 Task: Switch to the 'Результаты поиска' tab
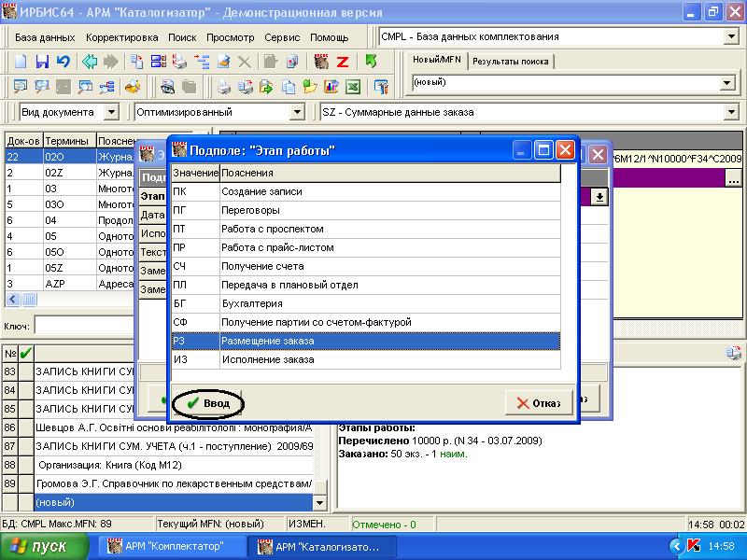coord(510,62)
